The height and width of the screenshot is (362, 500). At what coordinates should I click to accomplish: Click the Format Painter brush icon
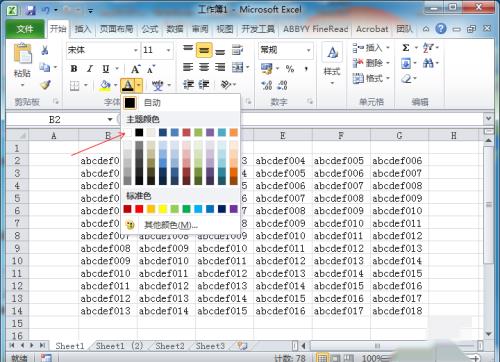coord(45,85)
